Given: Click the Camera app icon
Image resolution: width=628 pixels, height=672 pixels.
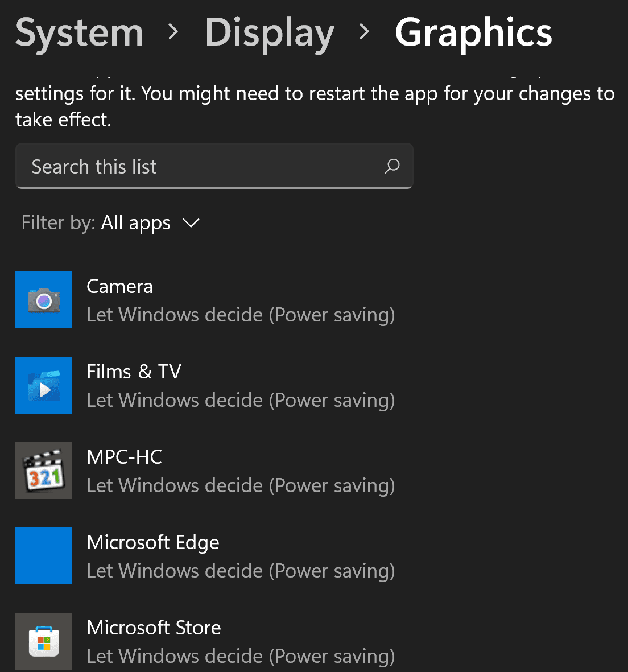Looking at the screenshot, I should [44, 299].
